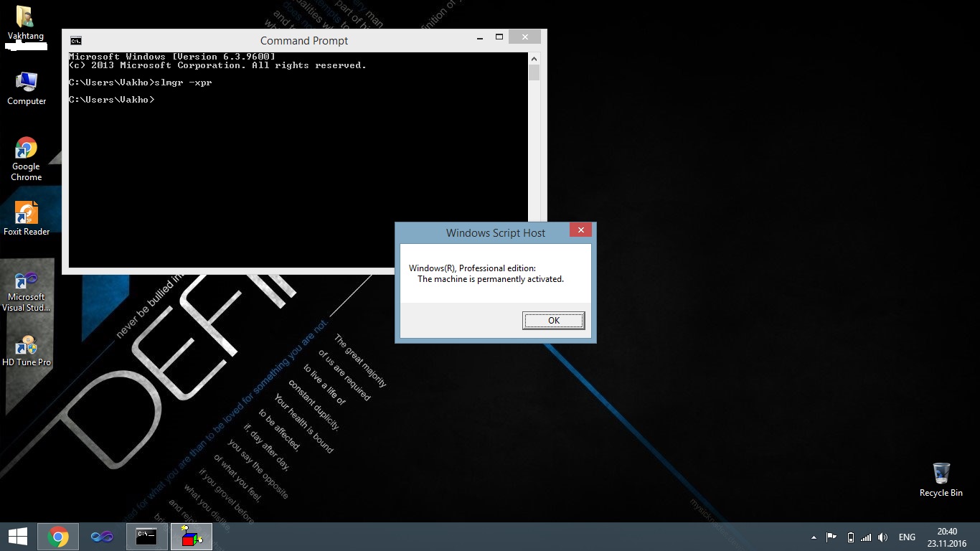Switch to the Windows Script Host taskbar button
The height and width of the screenshot is (551, 980).
[192, 537]
